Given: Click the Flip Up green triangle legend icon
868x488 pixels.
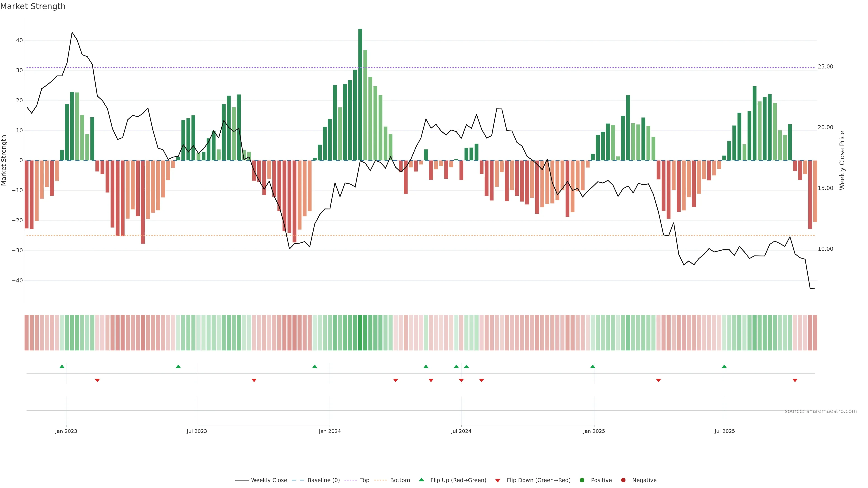Looking at the screenshot, I should tap(421, 480).
